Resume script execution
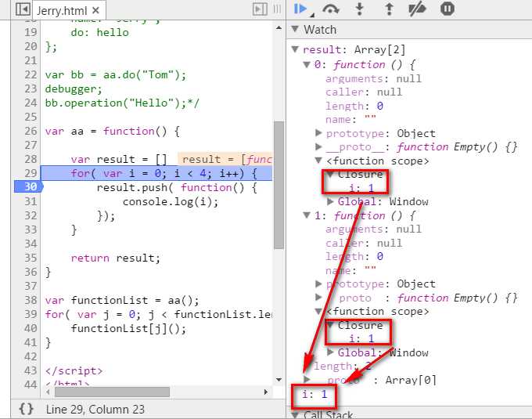Viewport: 532px width, 419px height. tap(301, 9)
